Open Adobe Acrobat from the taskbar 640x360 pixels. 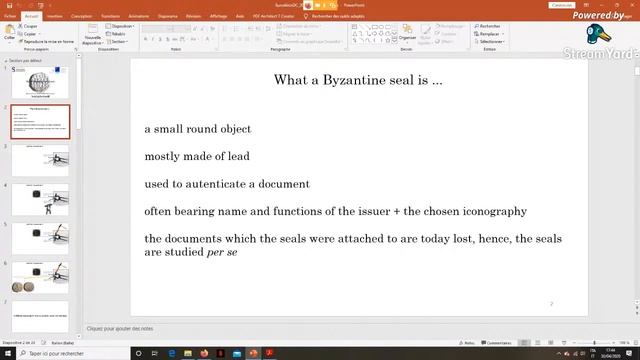point(269,353)
